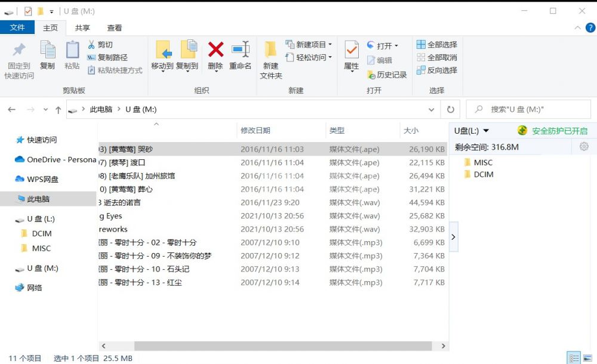Viewport: 597px width, 364px height.
Task: Click the 复制路径 (Copy path) button
Action: [107, 57]
